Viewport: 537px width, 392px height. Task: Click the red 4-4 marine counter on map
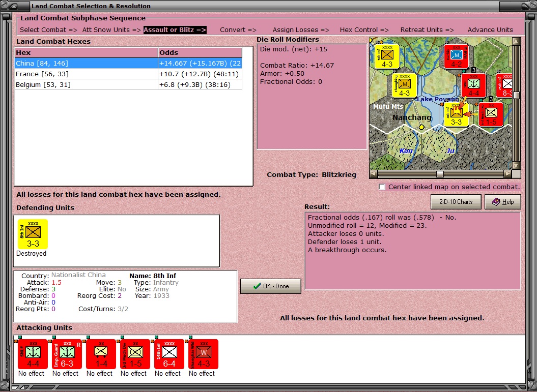pos(474,85)
